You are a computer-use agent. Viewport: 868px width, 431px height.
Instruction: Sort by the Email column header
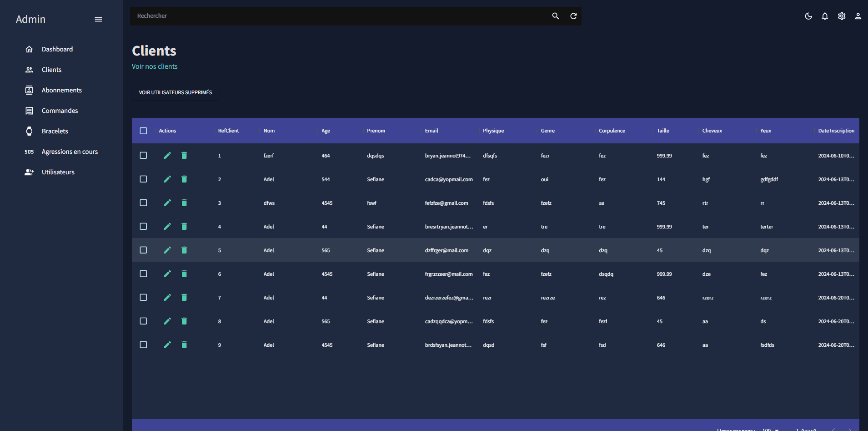pyautogui.click(x=431, y=131)
